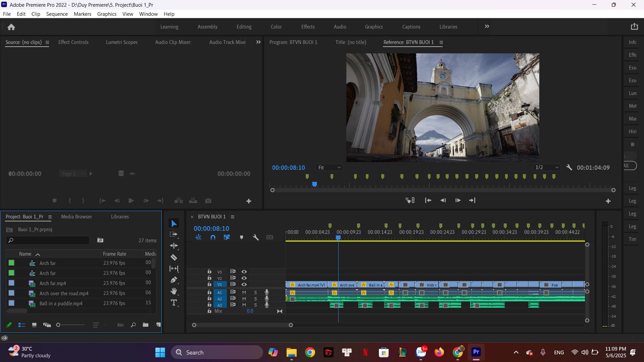The image size is (644, 362).
Task: Click the Quick Export share icon
Action: pyautogui.click(x=634, y=27)
